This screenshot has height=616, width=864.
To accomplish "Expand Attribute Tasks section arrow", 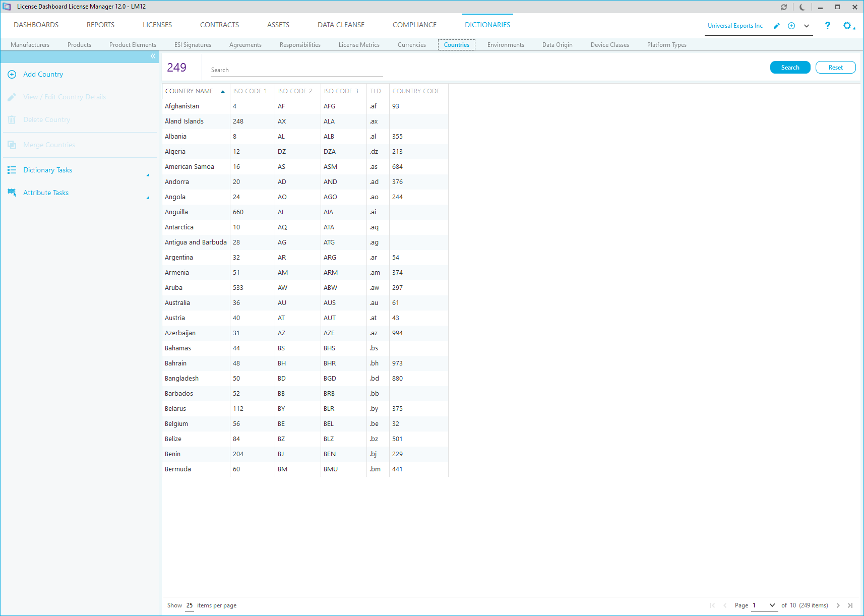I will (x=148, y=198).
